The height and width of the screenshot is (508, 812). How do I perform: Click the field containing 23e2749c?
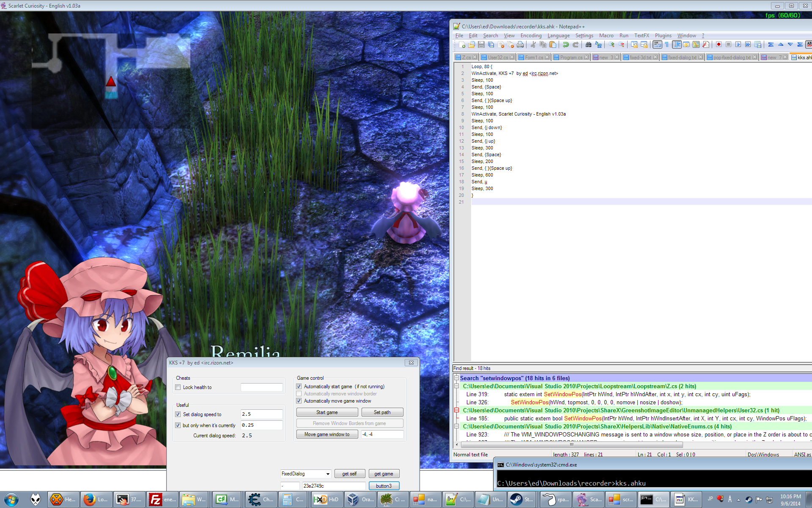pyautogui.click(x=333, y=486)
